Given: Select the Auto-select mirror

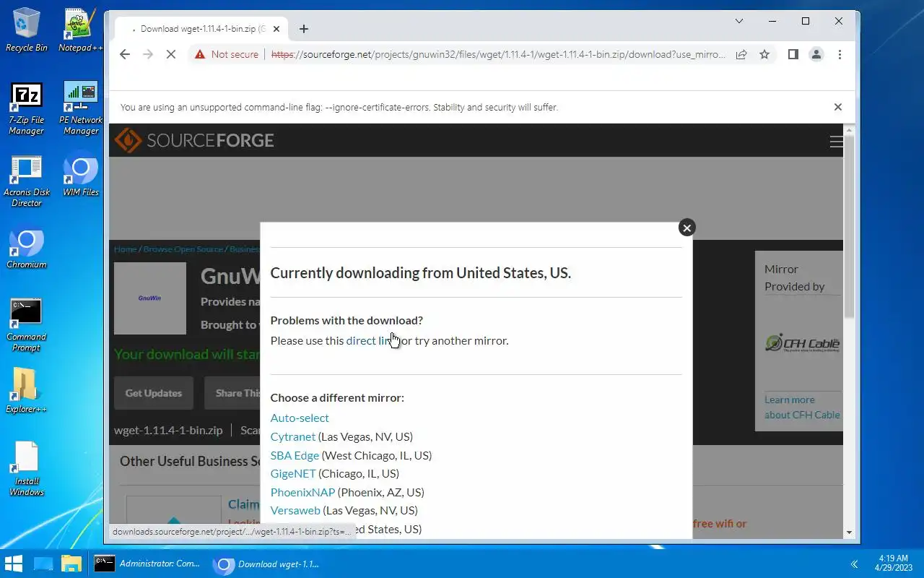Looking at the screenshot, I should tap(300, 418).
